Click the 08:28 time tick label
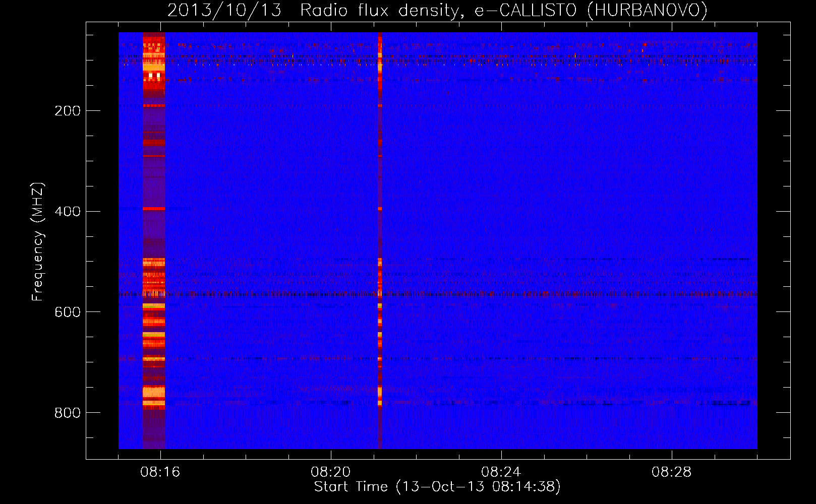The width and height of the screenshot is (816, 504). 672,472
